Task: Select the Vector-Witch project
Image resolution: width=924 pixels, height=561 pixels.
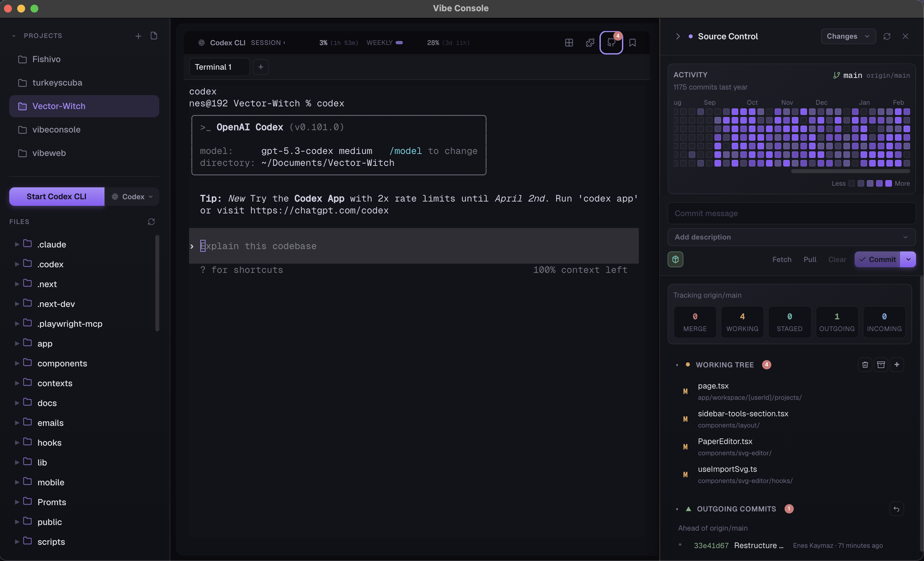Action: pyautogui.click(x=84, y=106)
